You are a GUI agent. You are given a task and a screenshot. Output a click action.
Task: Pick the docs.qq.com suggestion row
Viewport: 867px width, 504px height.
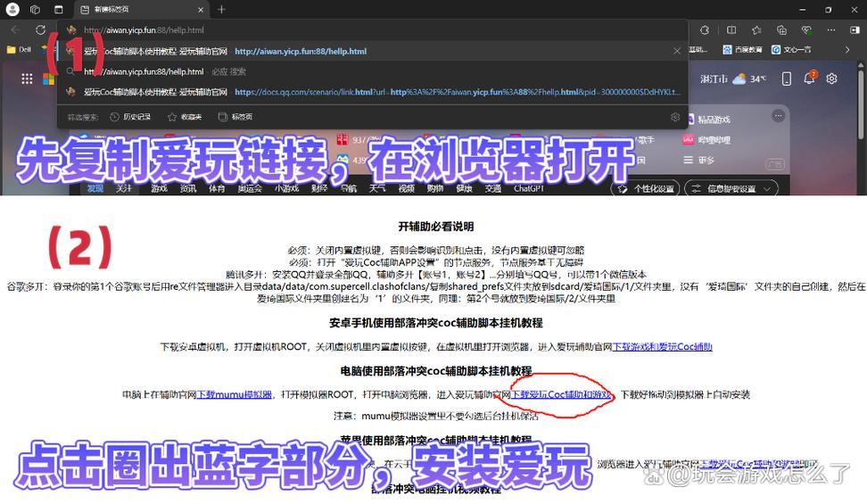(373, 92)
